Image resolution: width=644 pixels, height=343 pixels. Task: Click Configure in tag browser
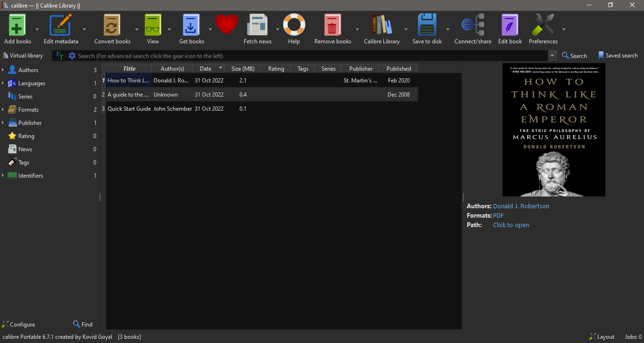click(18, 324)
